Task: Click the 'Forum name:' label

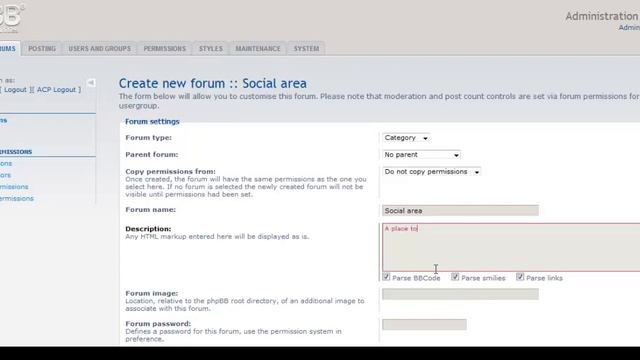Action: click(151, 210)
